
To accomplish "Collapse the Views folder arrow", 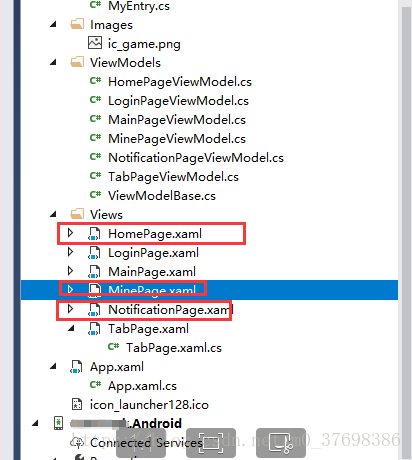I will point(53,214).
